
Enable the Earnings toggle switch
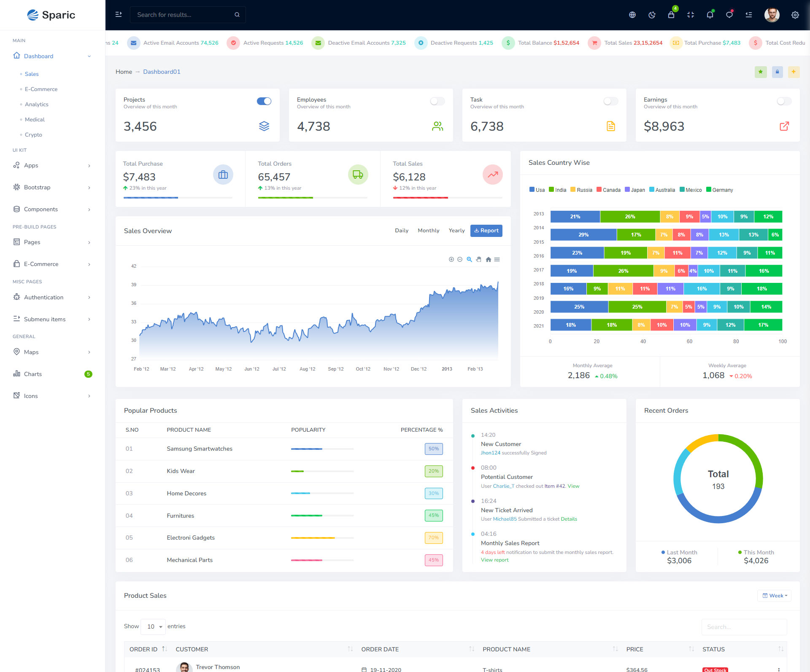pyautogui.click(x=784, y=101)
